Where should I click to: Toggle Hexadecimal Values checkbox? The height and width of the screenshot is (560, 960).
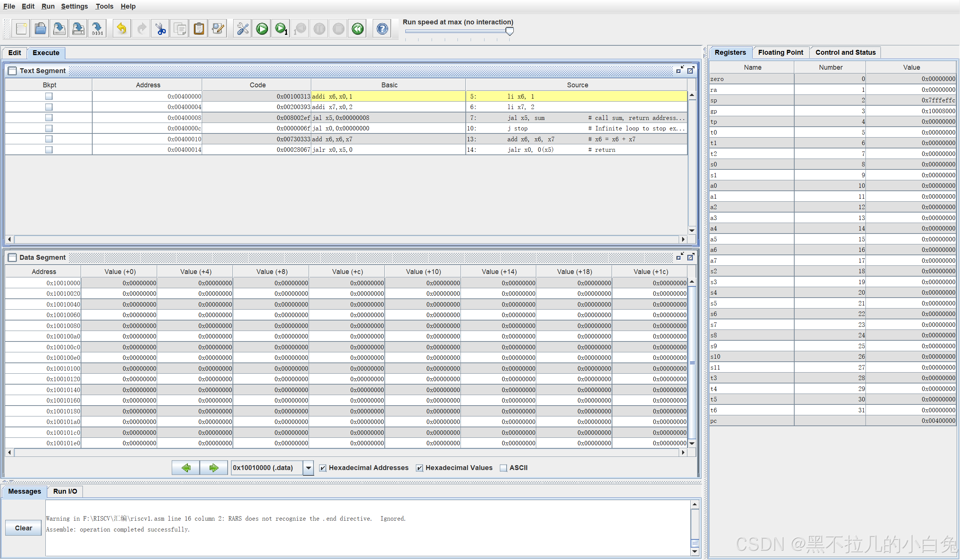419,468
